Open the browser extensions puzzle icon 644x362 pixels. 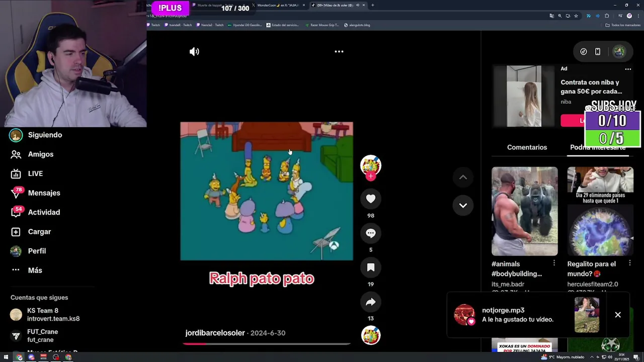tap(607, 16)
